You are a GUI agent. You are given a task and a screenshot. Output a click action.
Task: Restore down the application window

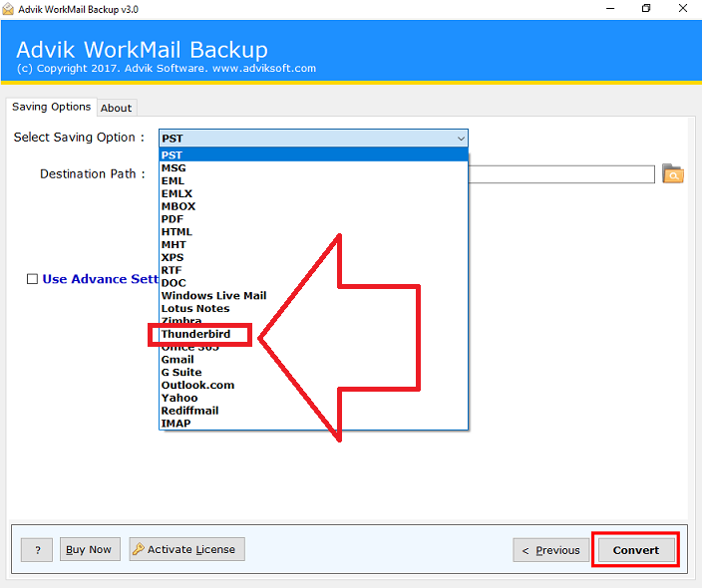point(646,9)
